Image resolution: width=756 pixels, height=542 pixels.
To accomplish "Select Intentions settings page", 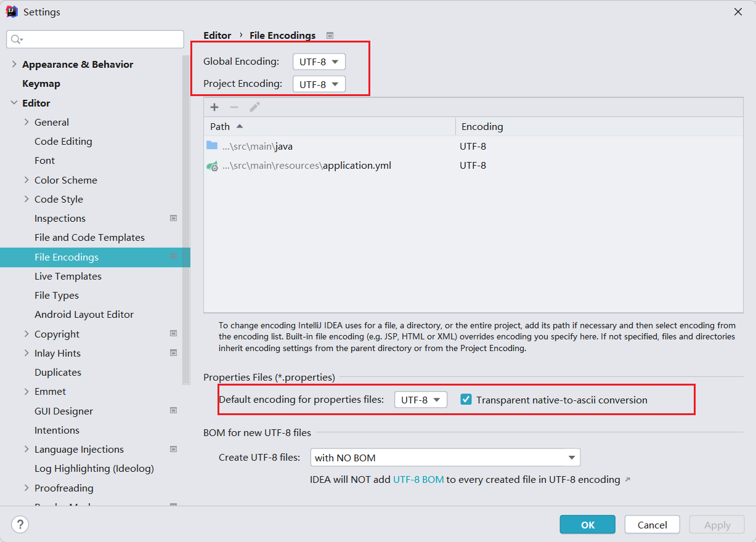I will pos(57,430).
